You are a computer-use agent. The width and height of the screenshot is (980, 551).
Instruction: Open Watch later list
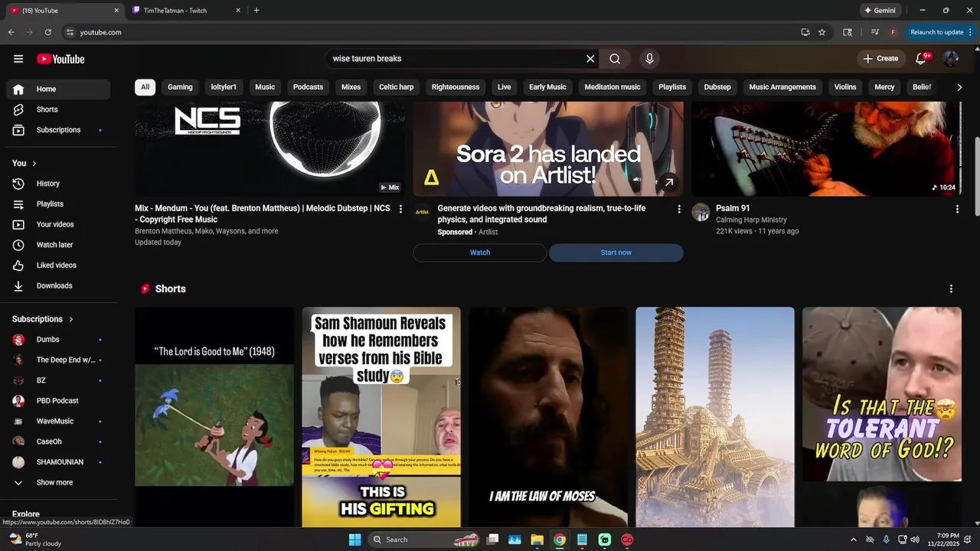click(58, 245)
